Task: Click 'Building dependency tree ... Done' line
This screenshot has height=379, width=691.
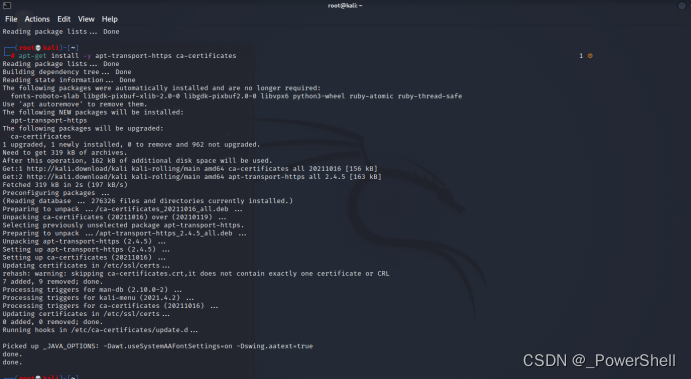Action: coord(67,72)
